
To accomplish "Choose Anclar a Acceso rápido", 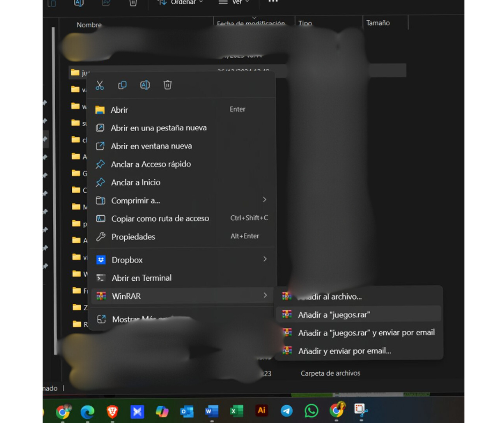I will pyautogui.click(x=151, y=164).
